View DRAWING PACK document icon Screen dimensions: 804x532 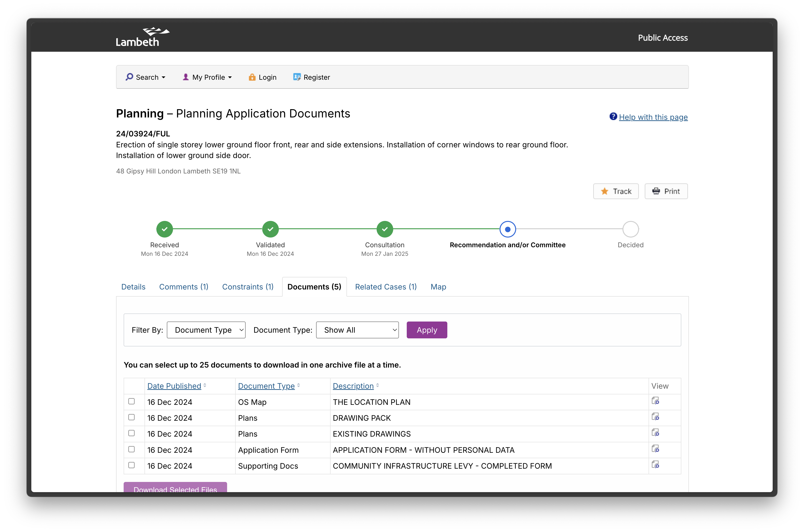point(655,417)
